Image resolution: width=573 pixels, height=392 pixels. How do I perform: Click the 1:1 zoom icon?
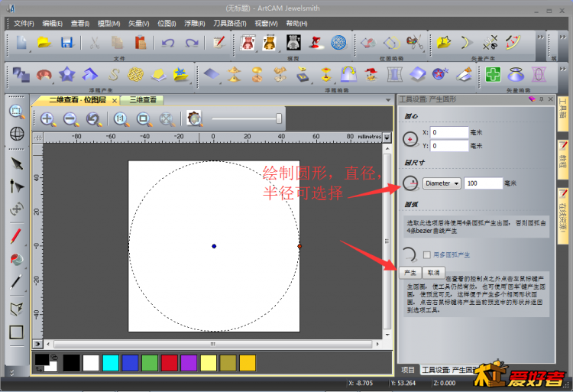point(121,119)
